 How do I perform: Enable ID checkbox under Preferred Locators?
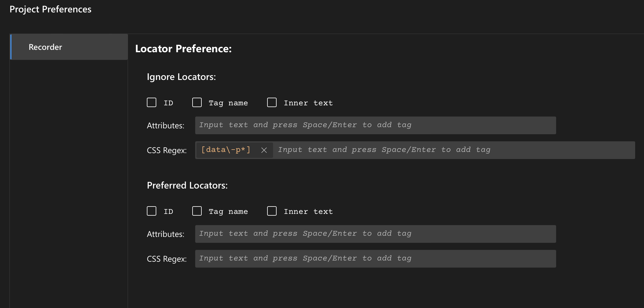[x=152, y=211]
